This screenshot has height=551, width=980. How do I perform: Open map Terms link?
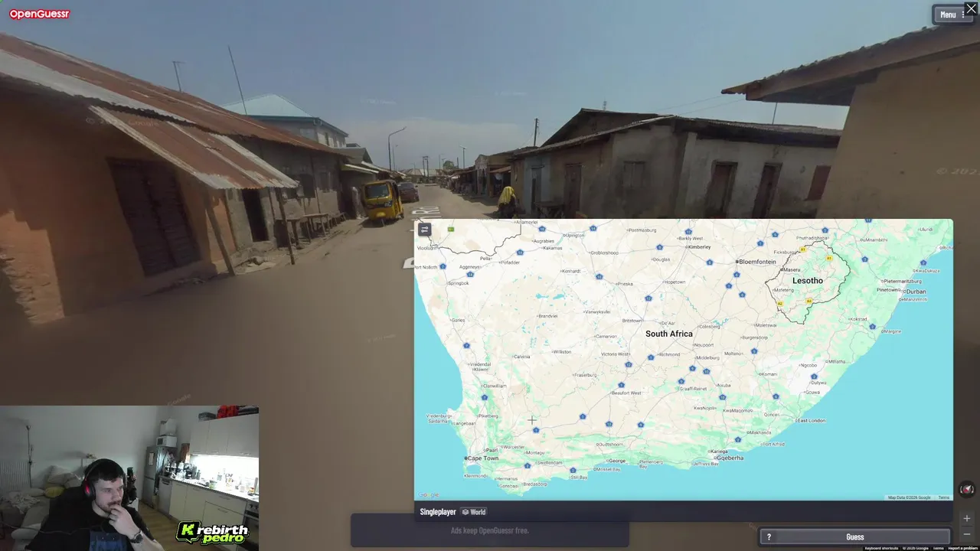click(x=943, y=497)
